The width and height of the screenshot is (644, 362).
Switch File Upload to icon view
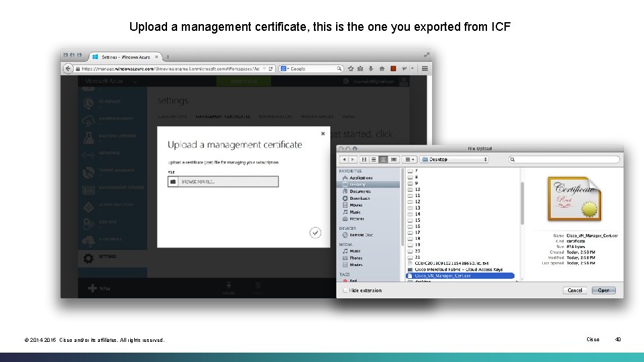[x=364, y=160]
